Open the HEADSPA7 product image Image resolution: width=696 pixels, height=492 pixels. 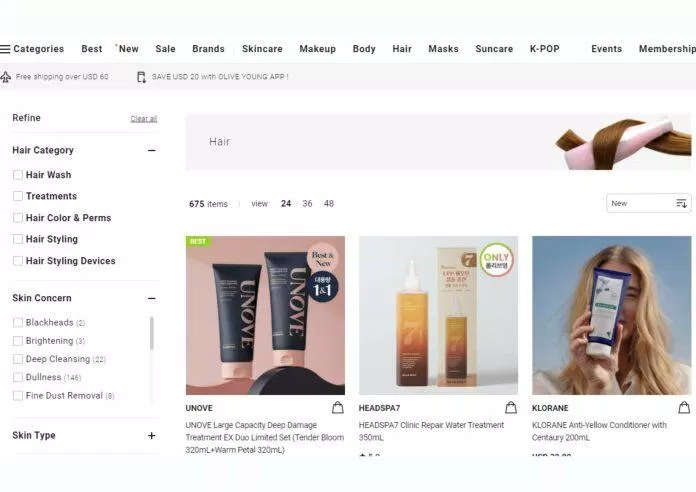tap(438, 315)
